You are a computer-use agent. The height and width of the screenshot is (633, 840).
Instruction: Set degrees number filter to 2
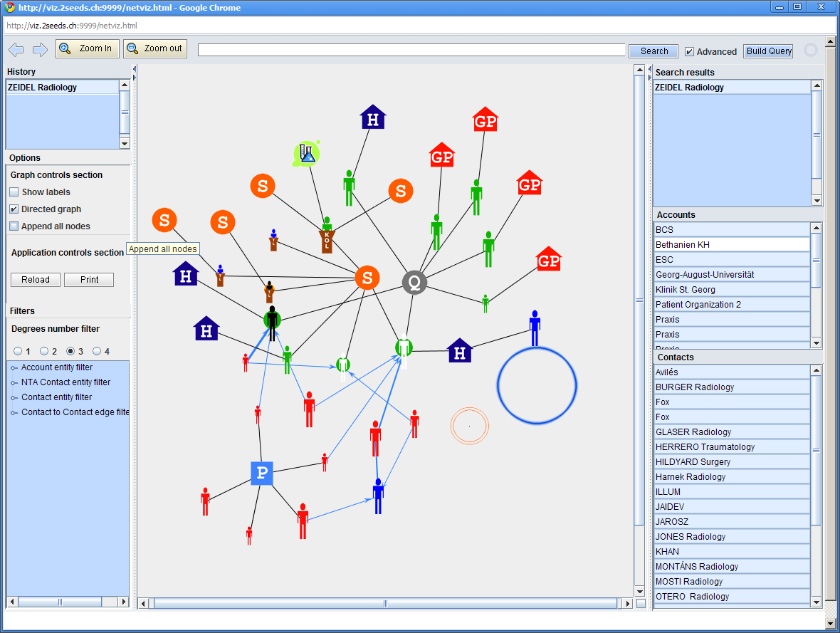pyautogui.click(x=44, y=351)
